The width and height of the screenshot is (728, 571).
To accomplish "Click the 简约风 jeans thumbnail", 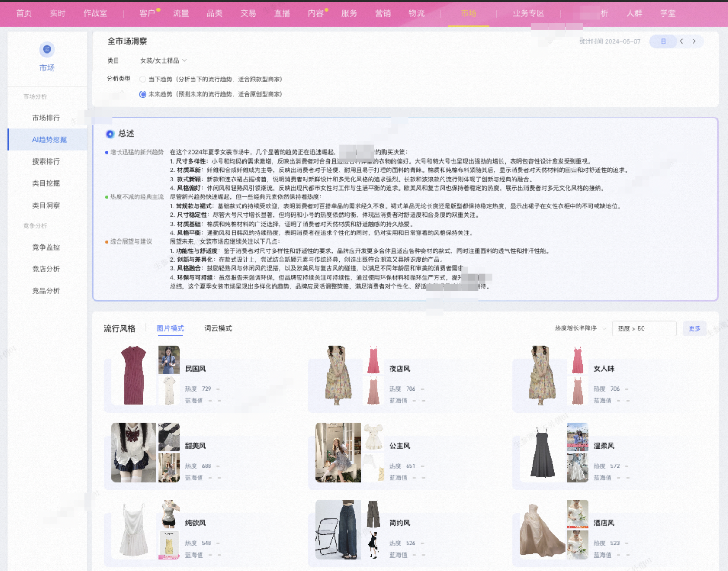I will [338, 529].
